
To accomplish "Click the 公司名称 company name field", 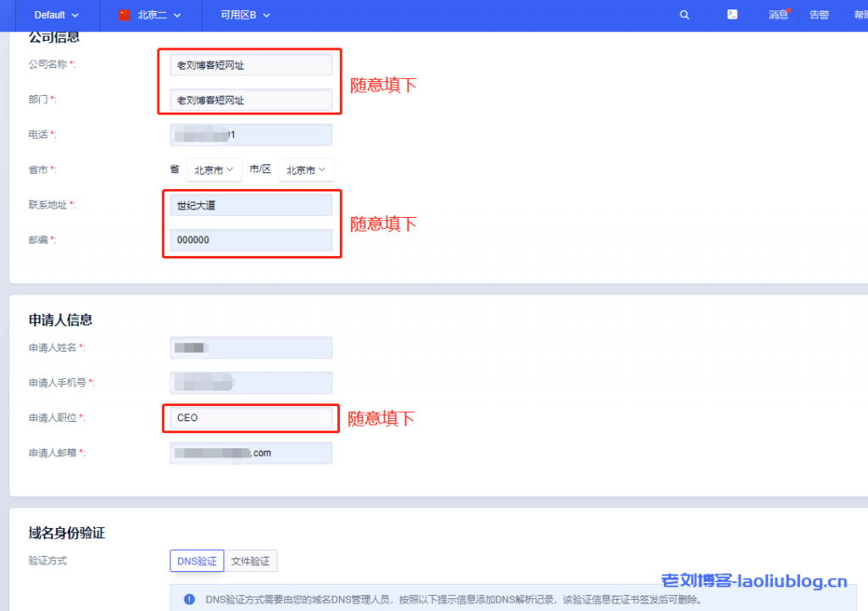I will tap(251, 64).
